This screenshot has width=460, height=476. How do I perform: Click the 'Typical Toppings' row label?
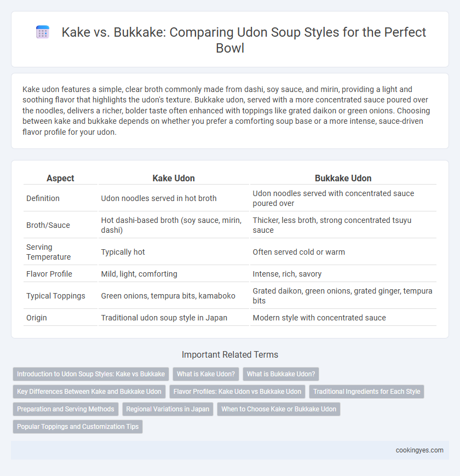tap(56, 296)
